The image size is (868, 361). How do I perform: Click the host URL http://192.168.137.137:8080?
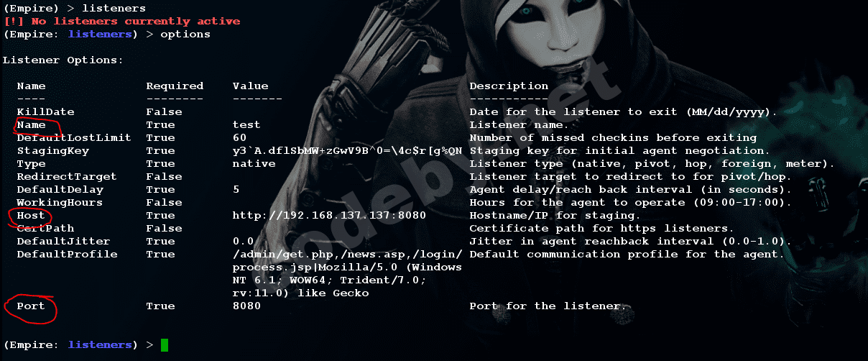pos(329,215)
